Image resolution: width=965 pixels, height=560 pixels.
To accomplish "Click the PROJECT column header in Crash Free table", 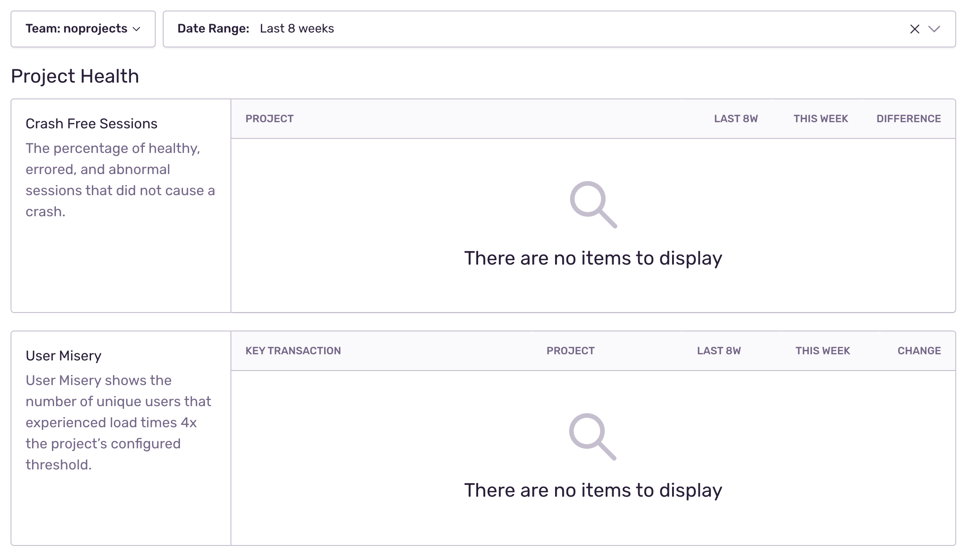I will tap(270, 119).
